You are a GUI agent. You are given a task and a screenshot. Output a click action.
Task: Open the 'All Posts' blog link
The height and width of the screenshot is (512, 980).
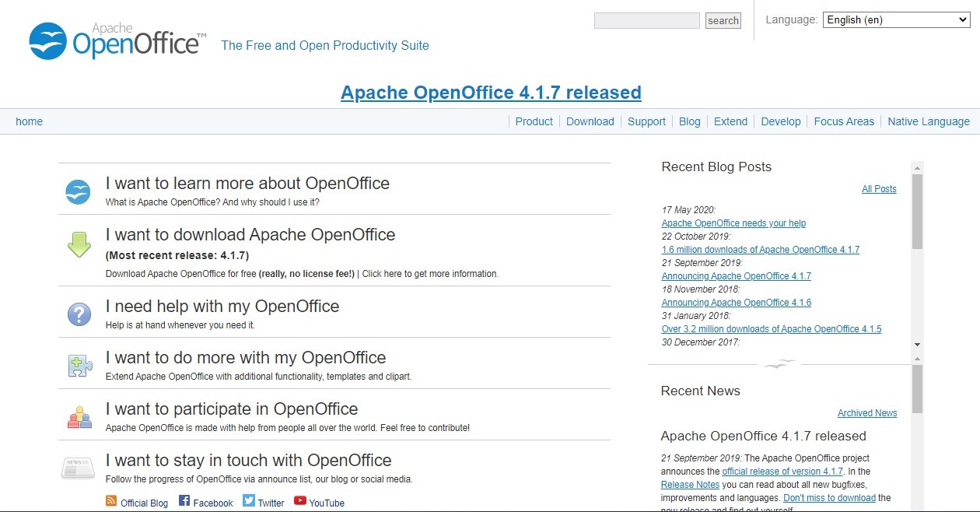pyautogui.click(x=879, y=189)
